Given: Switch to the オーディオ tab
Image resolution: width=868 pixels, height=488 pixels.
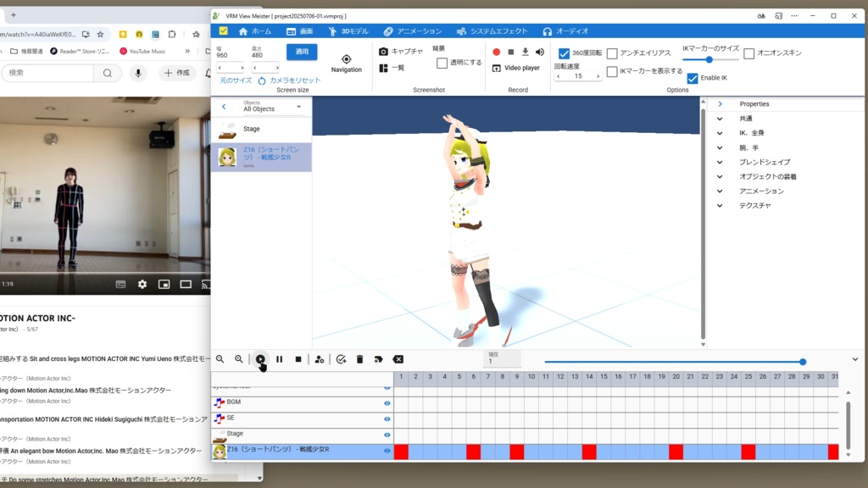Looking at the screenshot, I should click(x=565, y=31).
